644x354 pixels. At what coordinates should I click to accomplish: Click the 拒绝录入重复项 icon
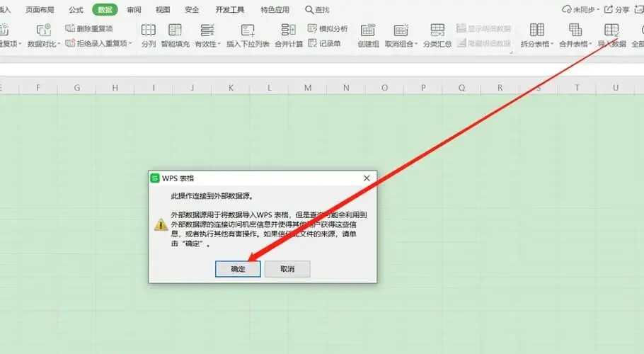70,42
